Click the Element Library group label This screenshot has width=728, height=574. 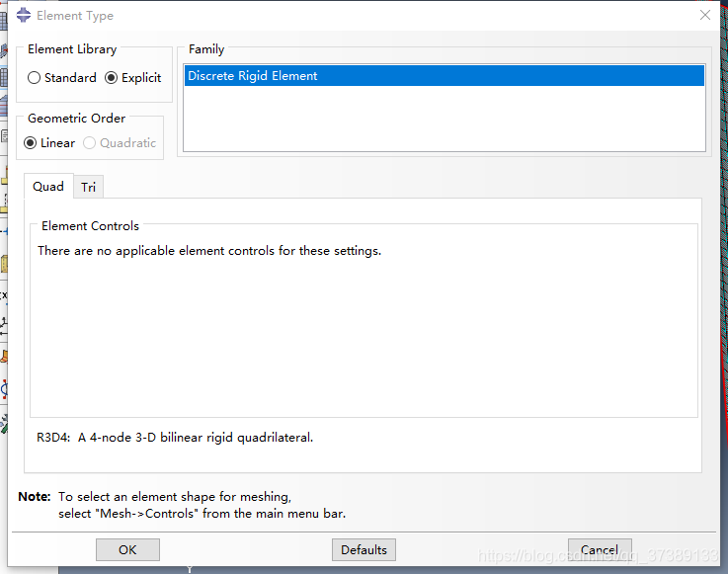click(x=72, y=49)
